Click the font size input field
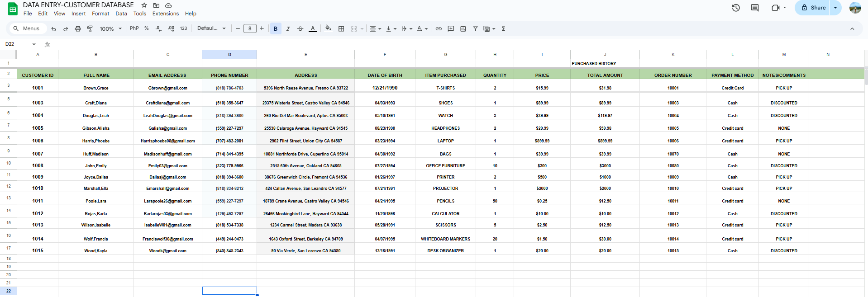This screenshot has width=868, height=297. point(250,28)
